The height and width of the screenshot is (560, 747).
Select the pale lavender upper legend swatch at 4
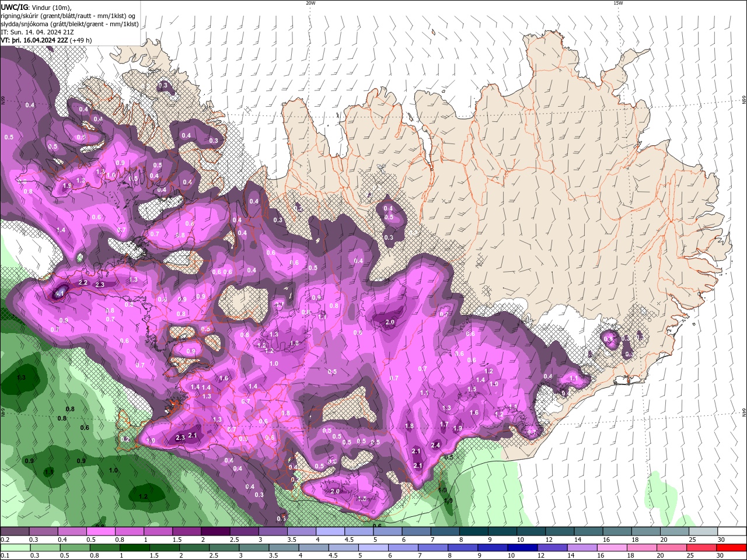coord(330,531)
